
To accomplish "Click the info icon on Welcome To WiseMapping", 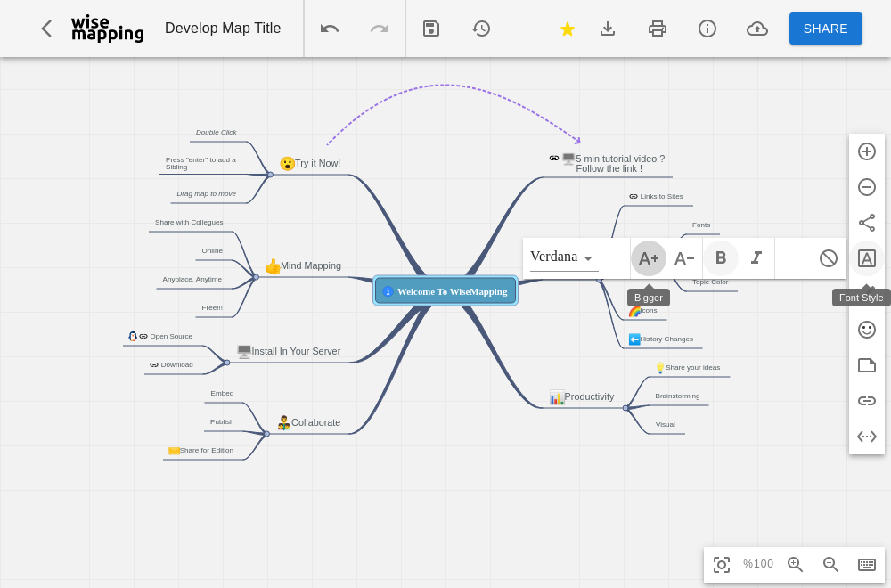I will point(388,291).
